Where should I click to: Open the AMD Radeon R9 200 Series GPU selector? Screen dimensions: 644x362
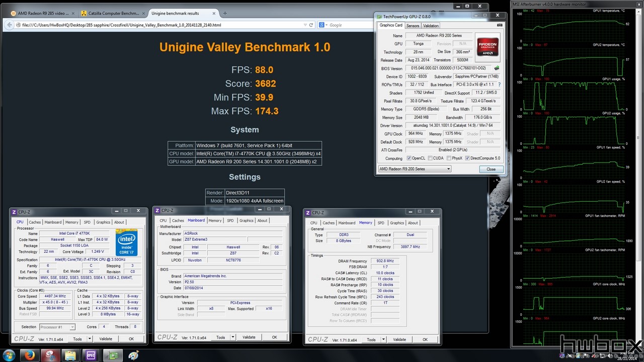point(415,169)
